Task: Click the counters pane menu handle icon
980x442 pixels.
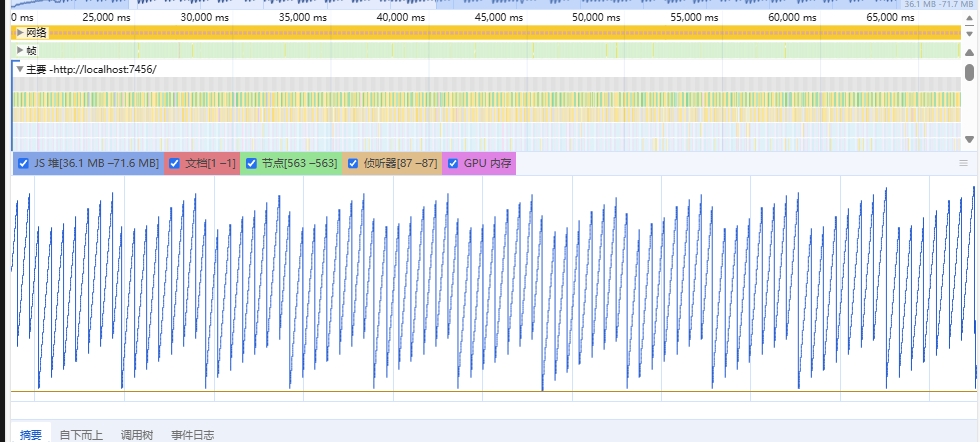Action: click(964, 163)
